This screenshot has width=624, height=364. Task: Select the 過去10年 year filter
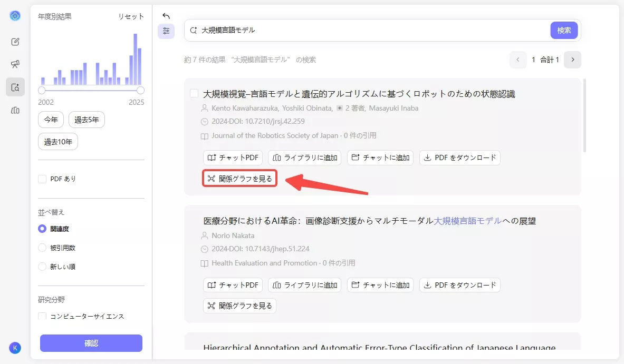(57, 141)
